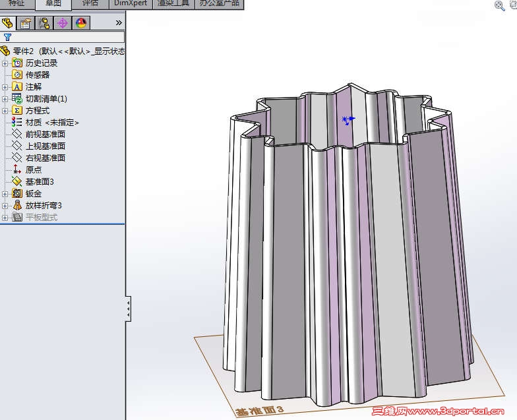The image size is (517, 420).
Task: Click the feature tree filter funnel icon
Action: 7,37
